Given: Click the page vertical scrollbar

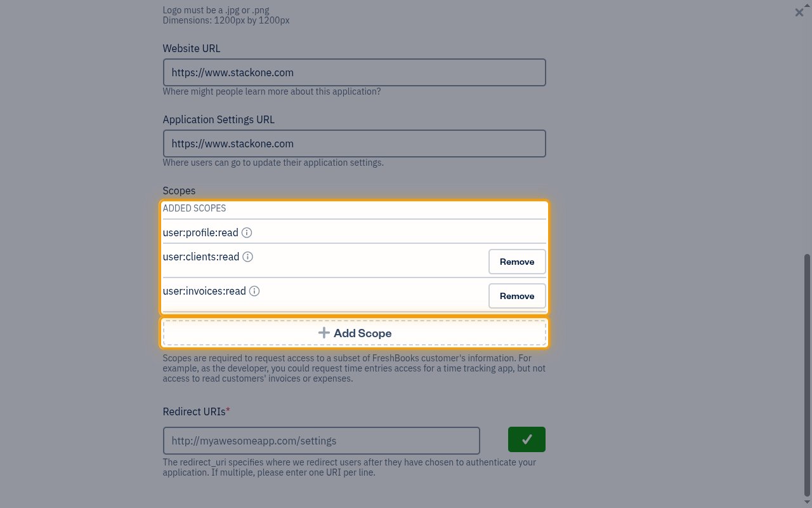Looking at the screenshot, I should pos(807,375).
